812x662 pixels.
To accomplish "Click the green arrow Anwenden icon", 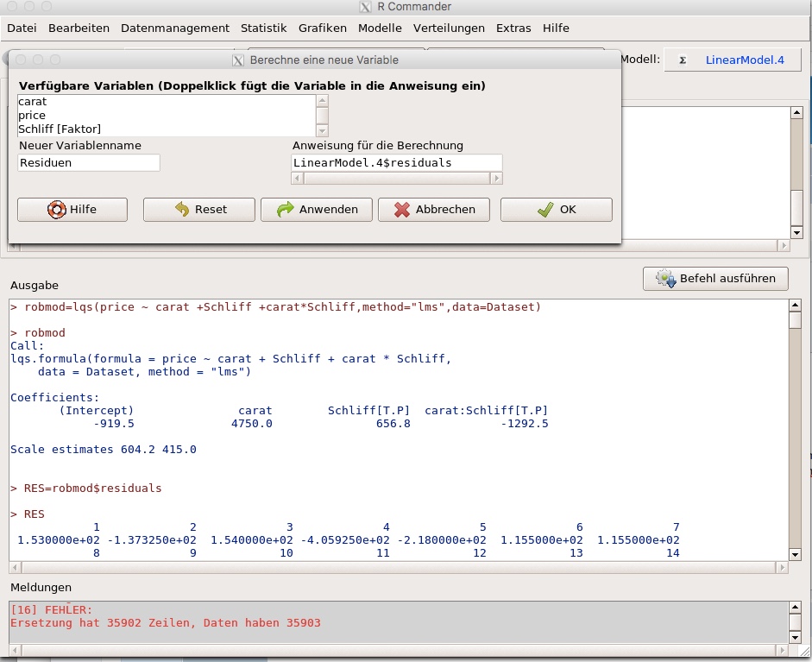I will coord(285,210).
